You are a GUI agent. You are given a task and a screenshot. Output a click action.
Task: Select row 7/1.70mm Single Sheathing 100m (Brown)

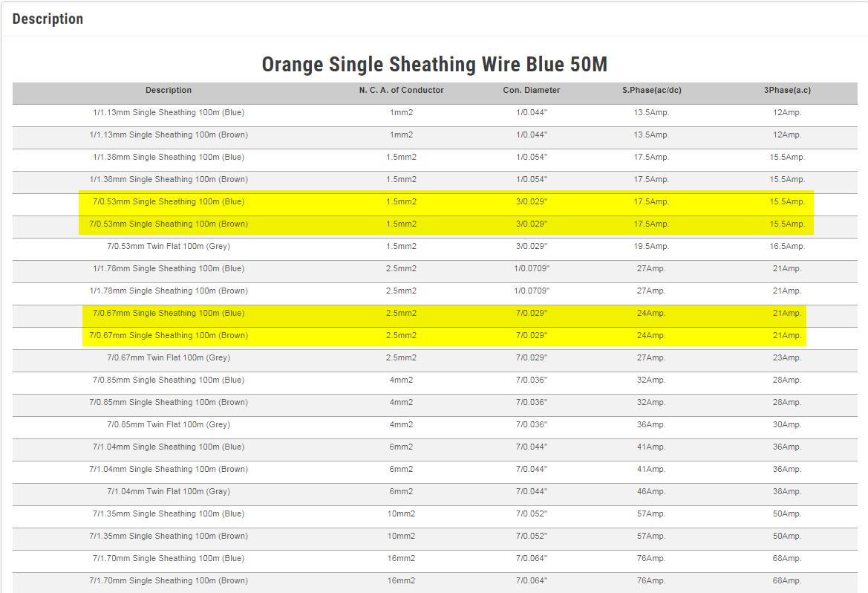pos(434,583)
